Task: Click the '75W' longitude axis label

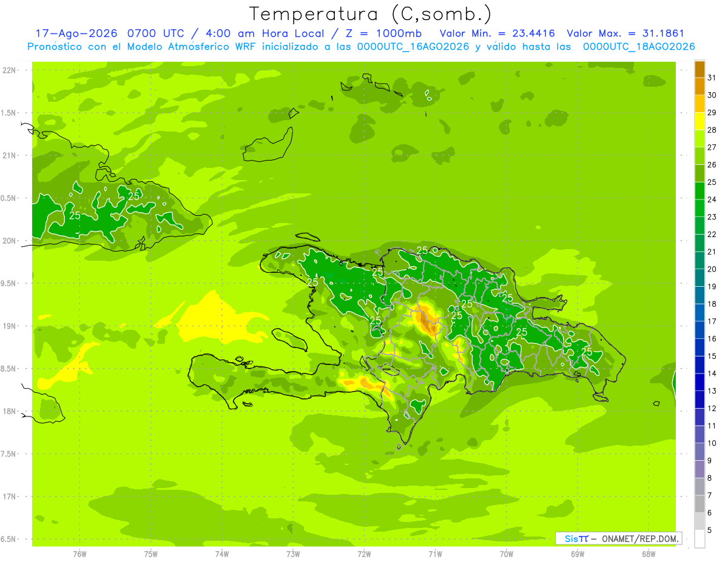Action: click(x=151, y=554)
